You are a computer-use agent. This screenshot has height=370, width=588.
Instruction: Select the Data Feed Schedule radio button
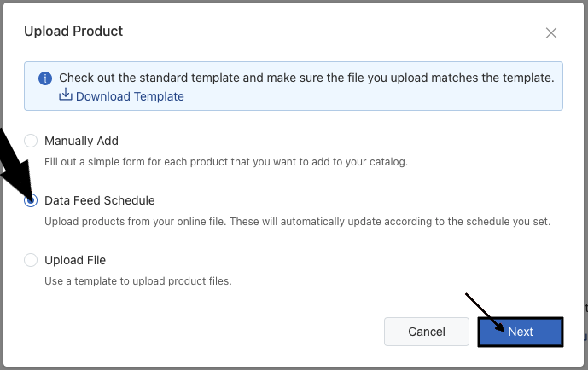point(32,200)
